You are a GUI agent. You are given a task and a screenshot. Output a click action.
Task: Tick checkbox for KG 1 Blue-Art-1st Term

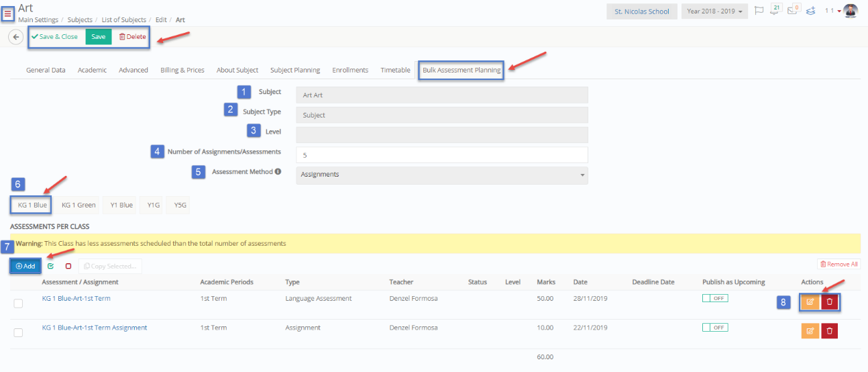click(x=18, y=304)
